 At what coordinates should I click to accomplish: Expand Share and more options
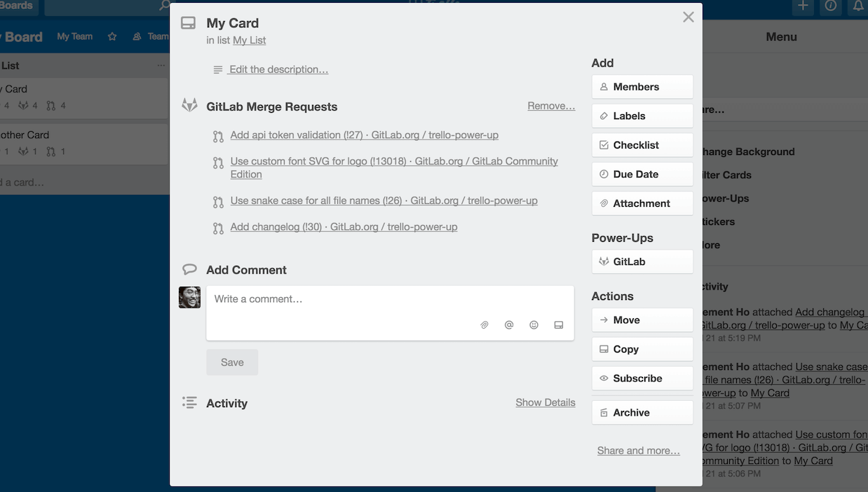click(x=638, y=450)
